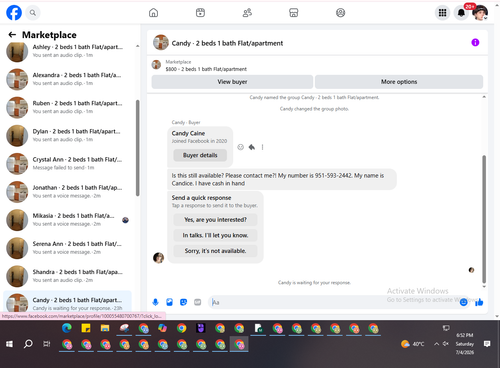Image resolution: width=500 pixels, height=368 pixels.
Task: Click listing thumbnail beside $800 listing
Action: [x=156, y=65]
